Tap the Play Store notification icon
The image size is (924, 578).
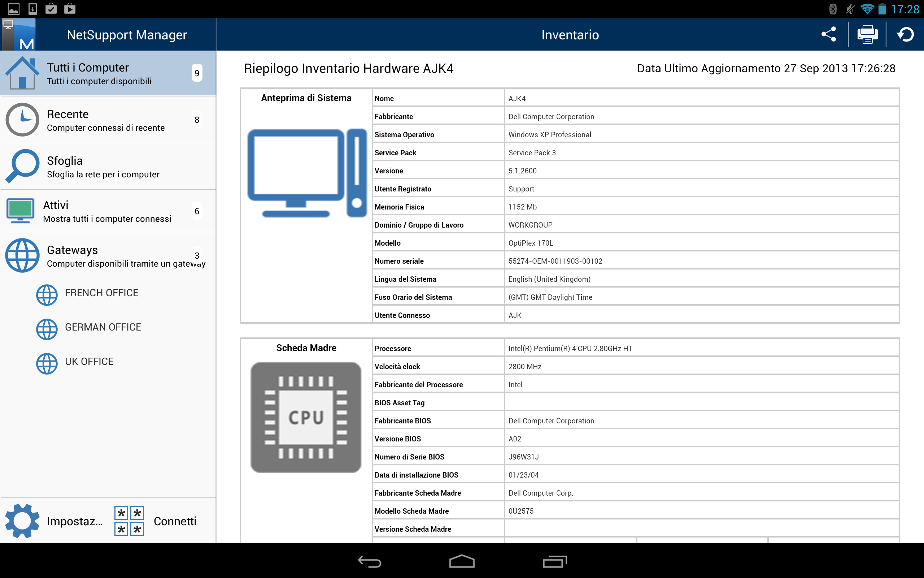pyautogui.click(x=70, y=9)
